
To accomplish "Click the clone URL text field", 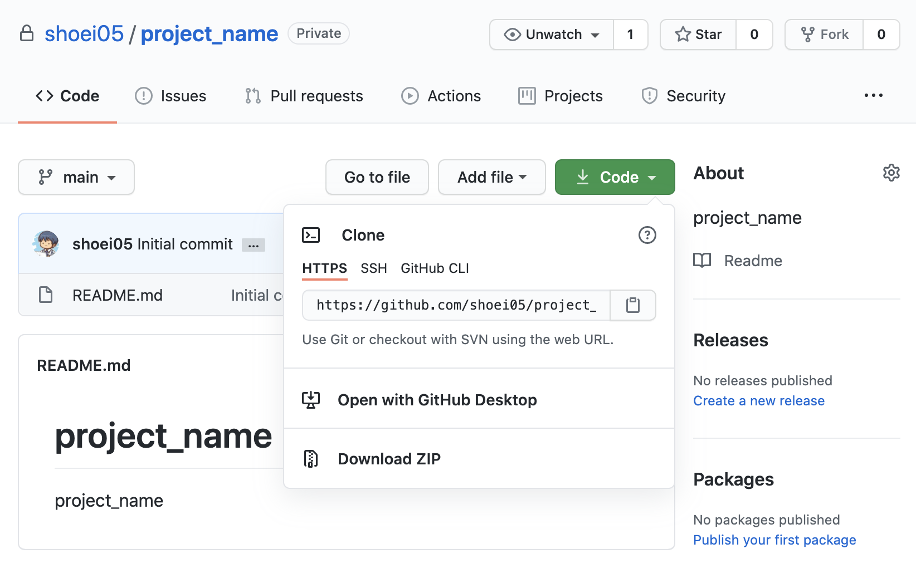I will [456, 305].
